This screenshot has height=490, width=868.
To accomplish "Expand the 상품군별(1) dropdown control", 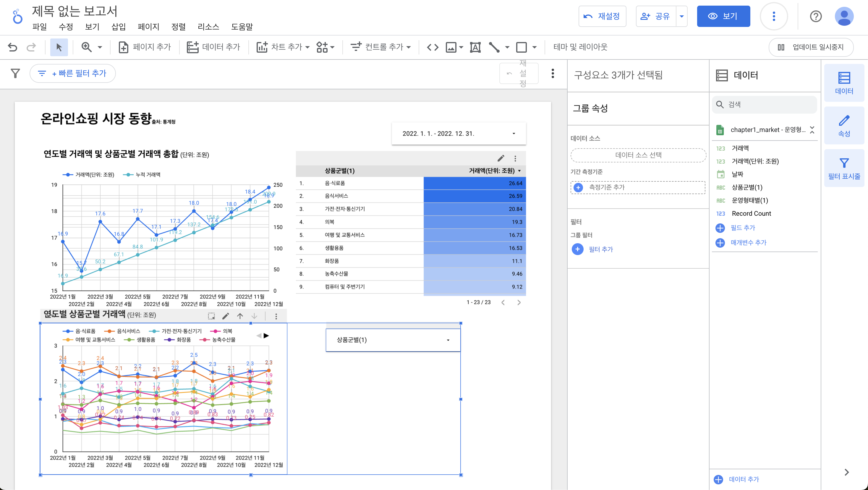I will pyautogui.click(x=393, y=340).
